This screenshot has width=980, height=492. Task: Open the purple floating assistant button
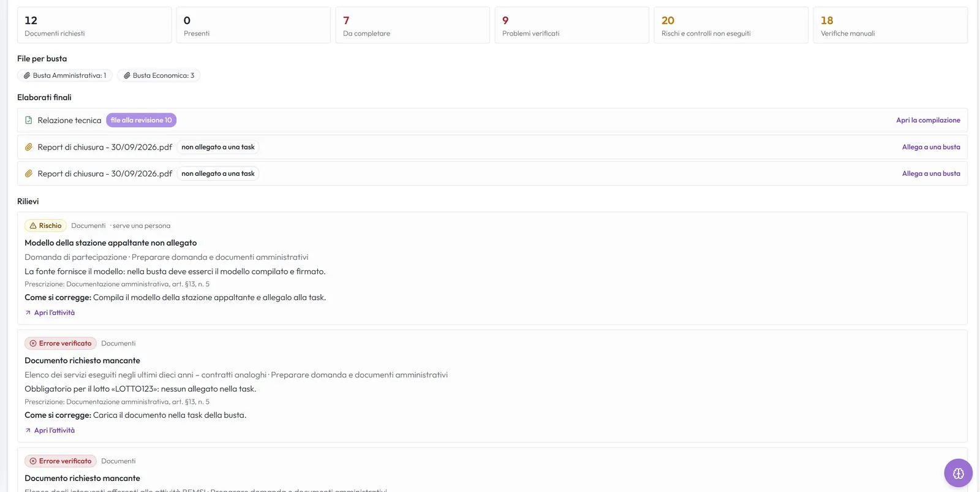pos(959,473)
